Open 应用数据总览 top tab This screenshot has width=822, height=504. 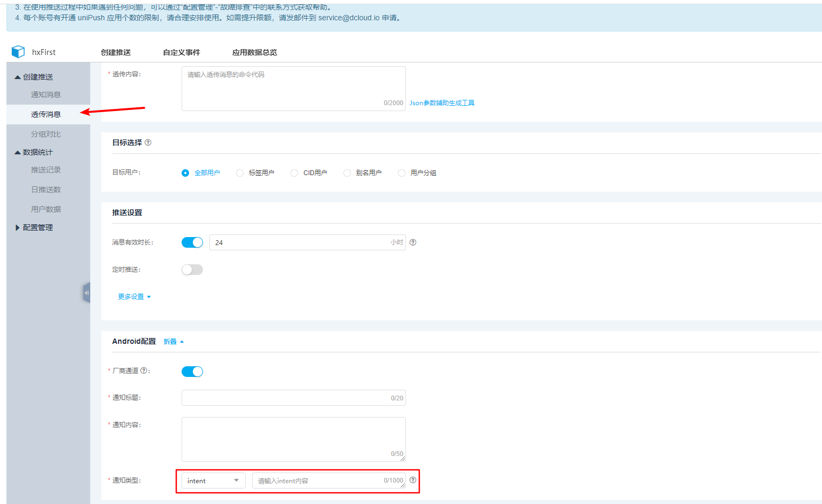255,52
